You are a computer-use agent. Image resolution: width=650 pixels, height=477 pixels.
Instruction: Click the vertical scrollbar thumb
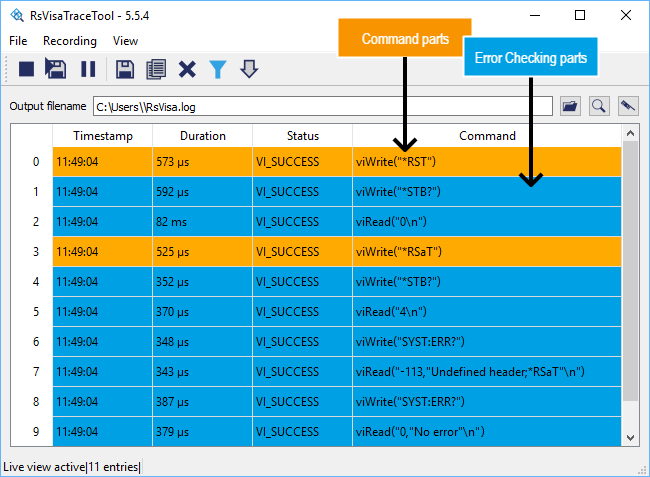pyautogui.click(x=631, y=271)
